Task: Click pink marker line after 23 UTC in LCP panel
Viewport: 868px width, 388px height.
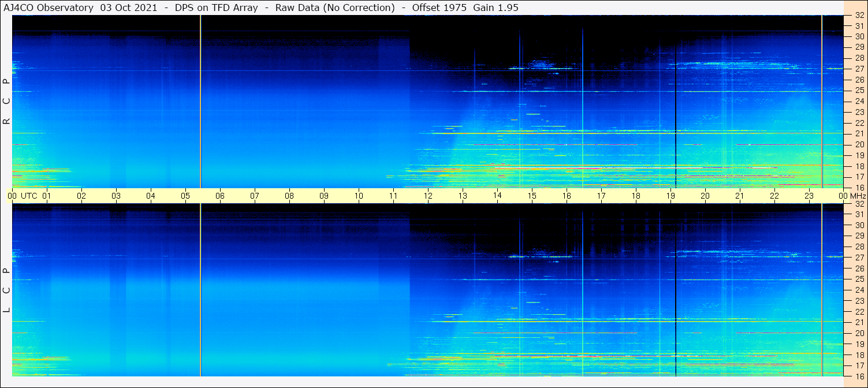Action: click(x=822, y=290)
